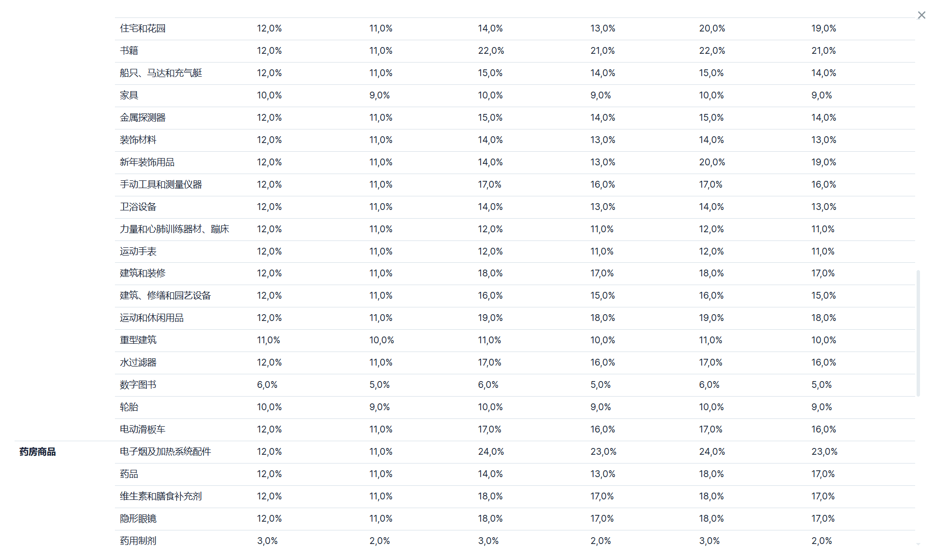The width and height of the screenshot is (936, 560).
Task: Click the 数字图书 row label
Action: point(138,385)
